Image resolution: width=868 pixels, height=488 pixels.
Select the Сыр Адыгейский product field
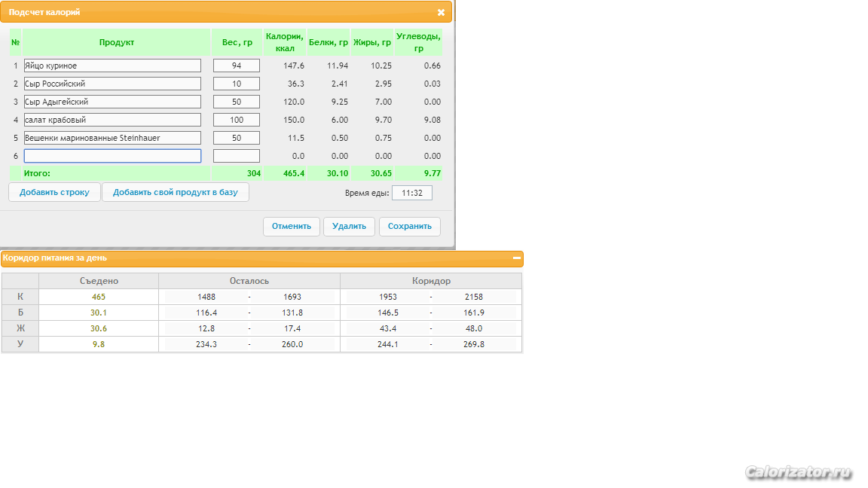112,102
